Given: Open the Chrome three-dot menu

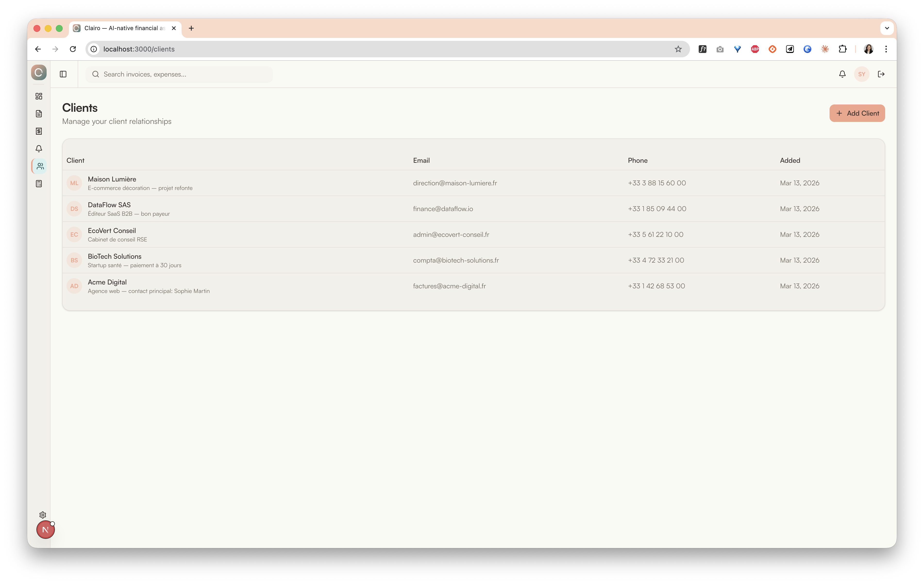Looking at the screenshot, I should point(886,49).
